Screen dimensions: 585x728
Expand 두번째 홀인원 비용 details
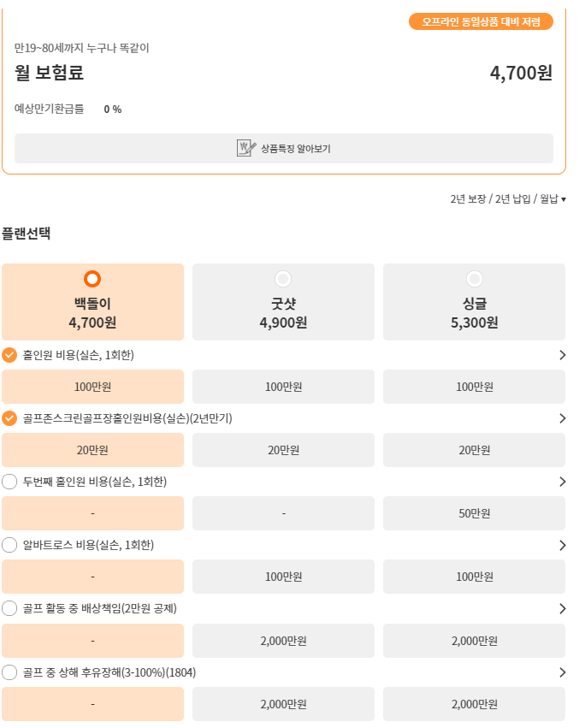tap(563, 482)
